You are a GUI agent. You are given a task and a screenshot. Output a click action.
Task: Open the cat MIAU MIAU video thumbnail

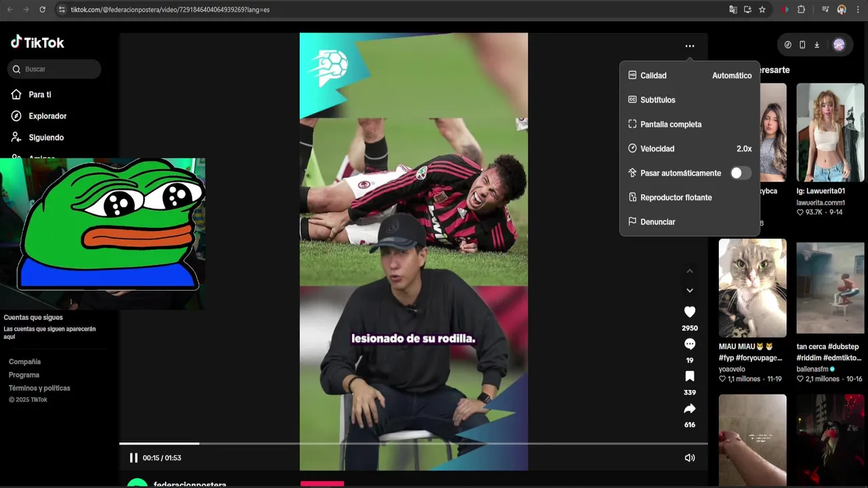753,288
